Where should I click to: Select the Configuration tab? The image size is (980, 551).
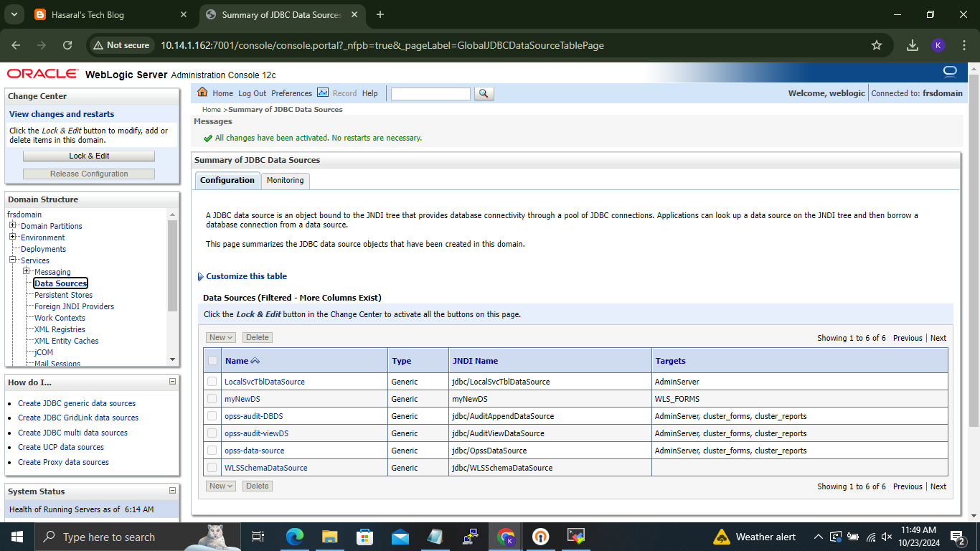[227, 180]
